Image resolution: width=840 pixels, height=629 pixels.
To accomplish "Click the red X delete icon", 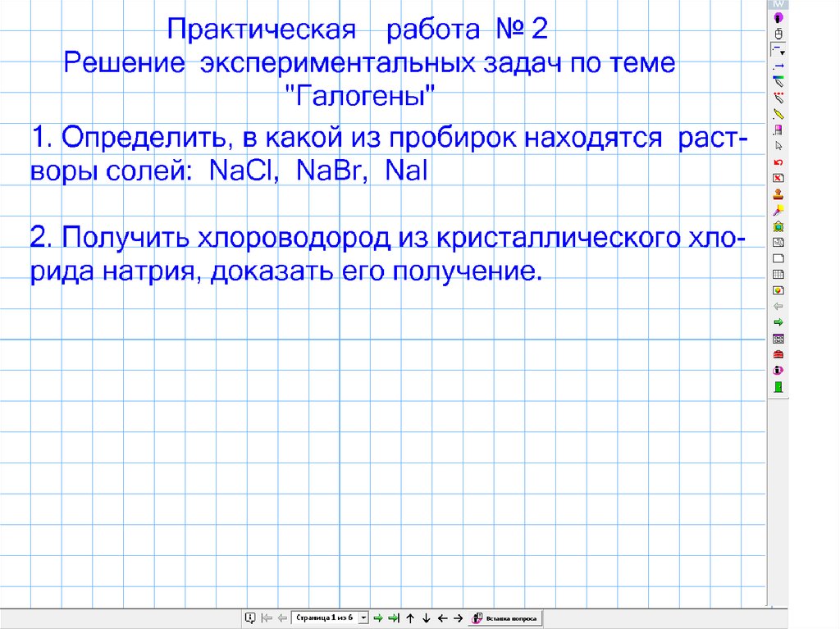I will [x=778, y=178].
